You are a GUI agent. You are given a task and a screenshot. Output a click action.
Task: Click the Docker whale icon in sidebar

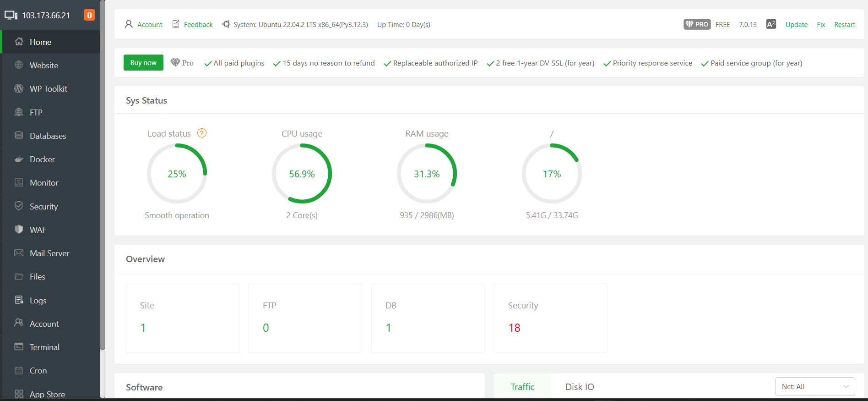[19, 159]
